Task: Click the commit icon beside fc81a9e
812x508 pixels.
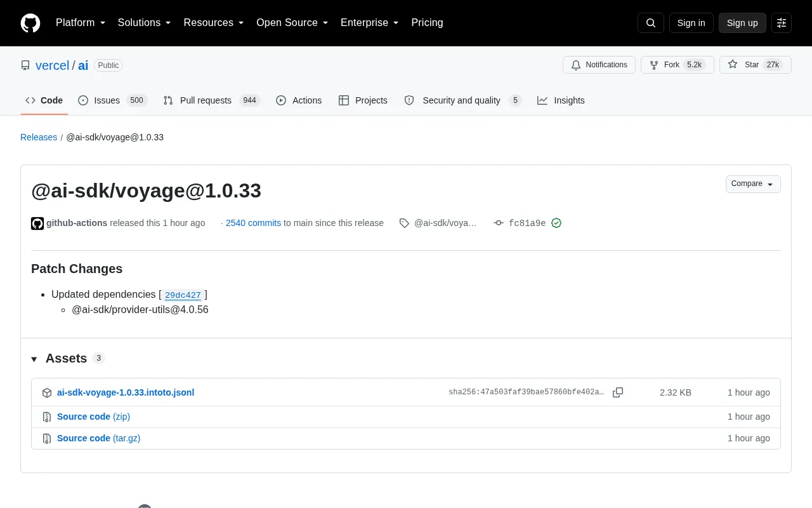Action: point(499,223)
